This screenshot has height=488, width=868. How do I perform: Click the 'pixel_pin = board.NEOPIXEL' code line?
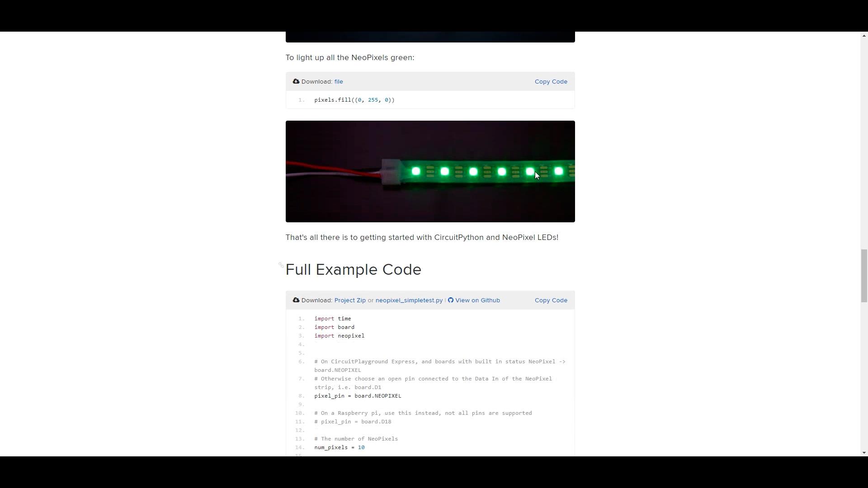coord(358,396)
